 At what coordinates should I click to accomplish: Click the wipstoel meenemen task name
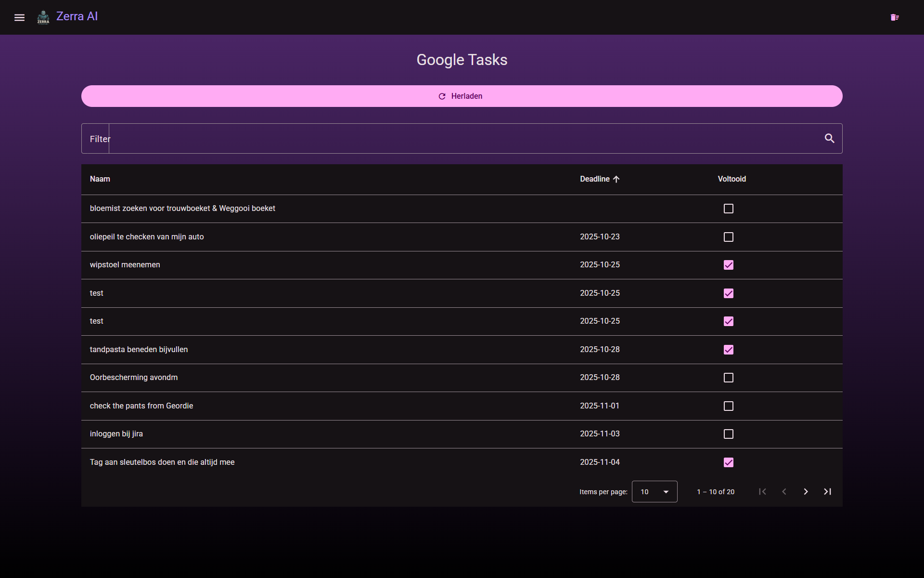point(125,265)
